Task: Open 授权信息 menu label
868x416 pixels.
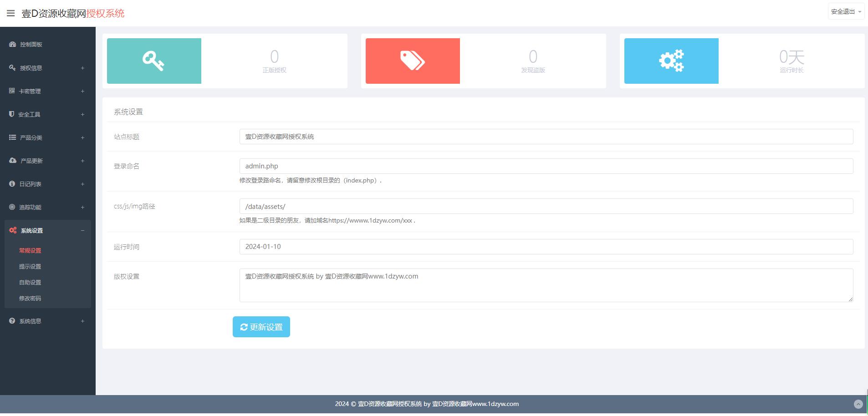Action: point(31,68)
